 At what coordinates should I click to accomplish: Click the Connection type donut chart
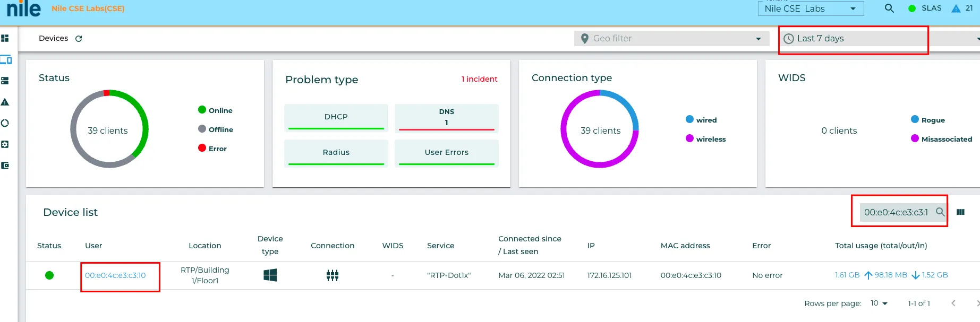pyautogui.click(x=600, y=129)
